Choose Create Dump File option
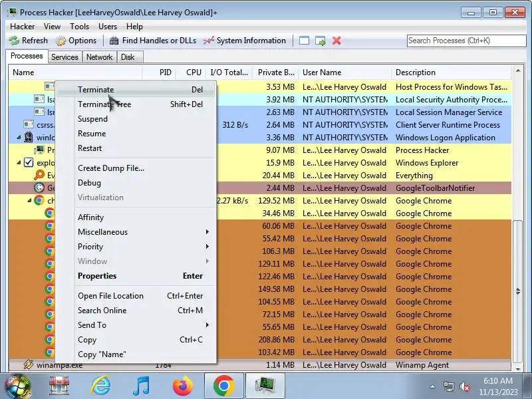Viewport: 532px width, 399px height. coord(136,168)
